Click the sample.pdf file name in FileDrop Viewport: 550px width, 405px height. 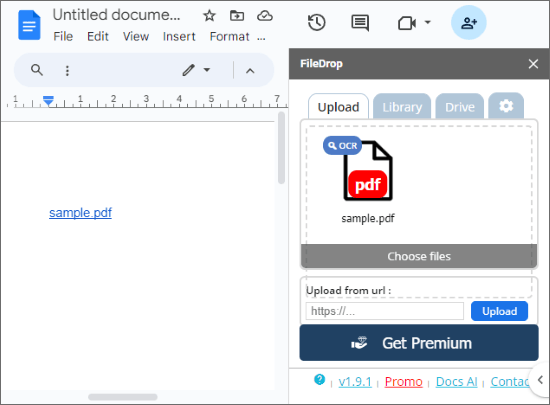click(x=368, y=218)
